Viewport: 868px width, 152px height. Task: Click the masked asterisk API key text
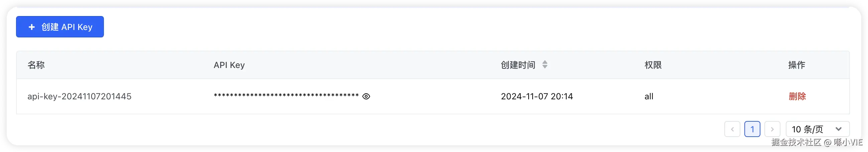(x=286, y=96)
